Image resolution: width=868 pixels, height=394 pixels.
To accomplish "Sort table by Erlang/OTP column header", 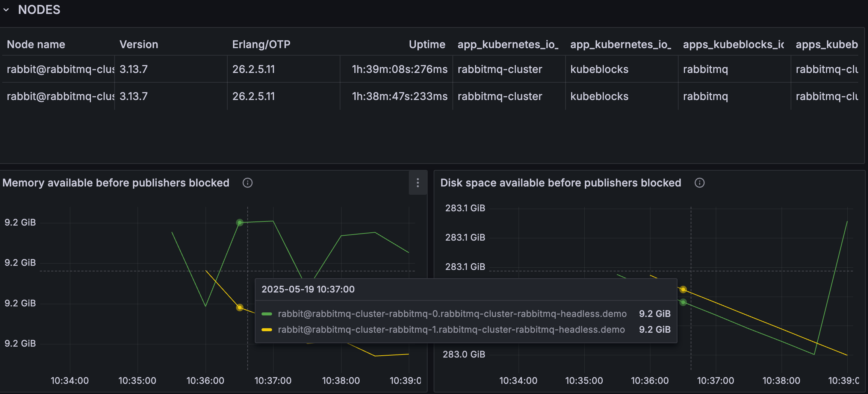I will 261,44.
